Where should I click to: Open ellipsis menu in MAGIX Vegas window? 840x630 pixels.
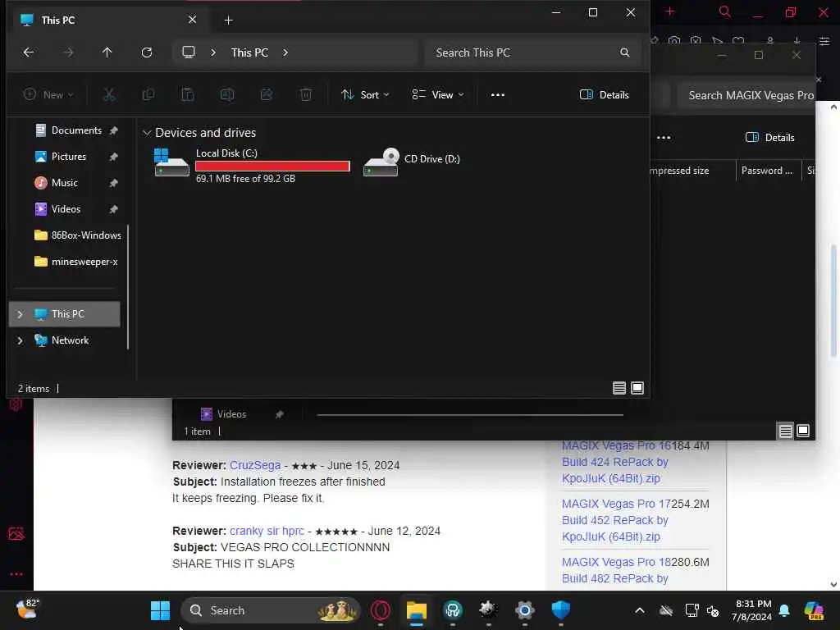pyautogui.click(x=664, y=138)
